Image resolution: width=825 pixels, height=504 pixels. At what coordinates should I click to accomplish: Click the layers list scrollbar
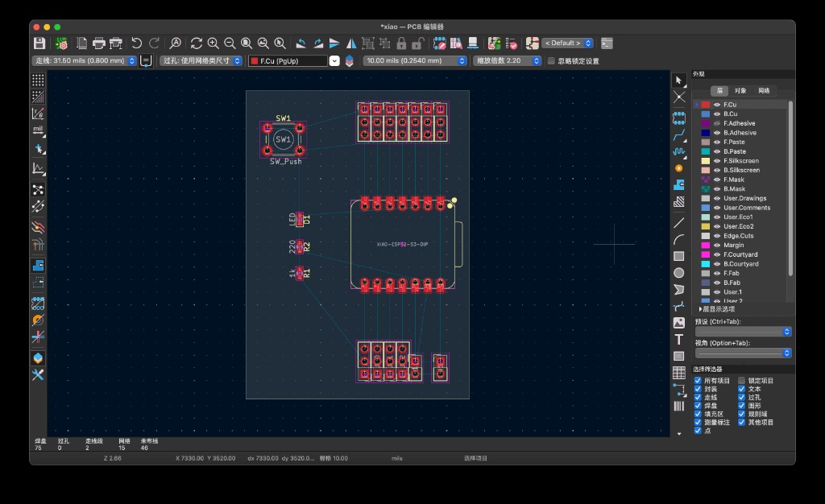pyautogui.click(x=790, y=188)
